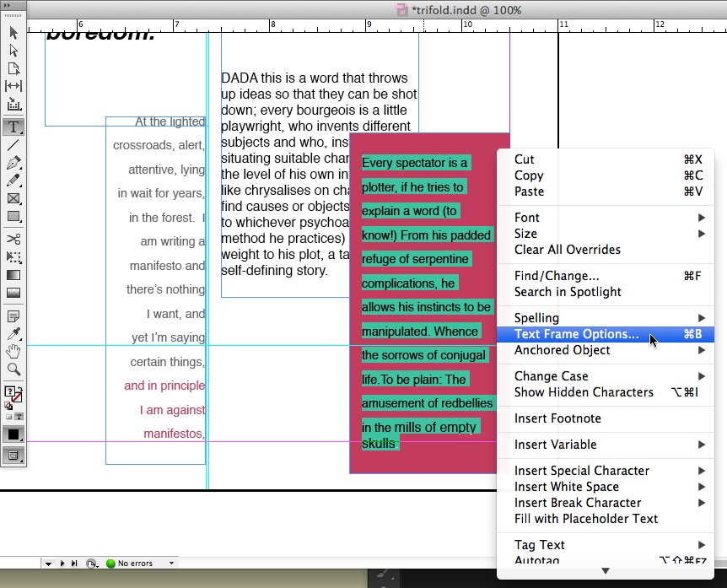Viewport: 727px width, 588px height.
Task: Select the Eyedropper tool
Action: (x=13, y=334)
